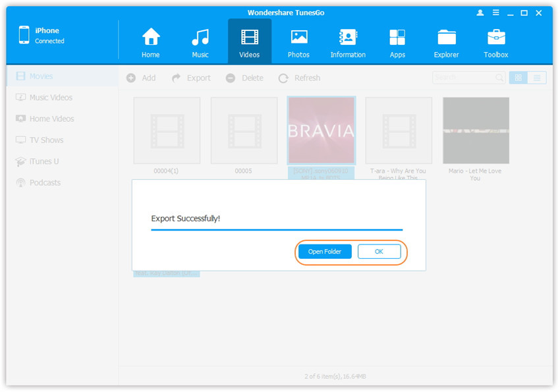This screenshot has height=392, width=560.
Task: Open TV Shows category
Action: 47,140
